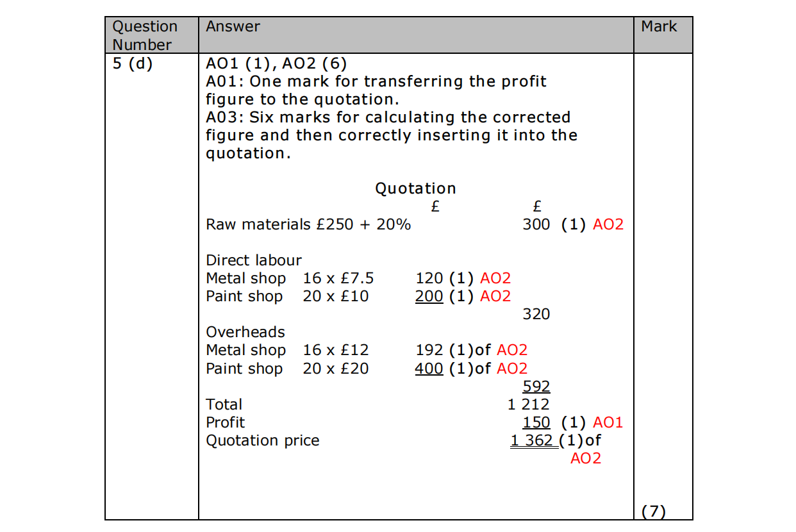Screen dimensions: 796x532
Task: Select the Profit value 150
Action: tap(536, 422)
